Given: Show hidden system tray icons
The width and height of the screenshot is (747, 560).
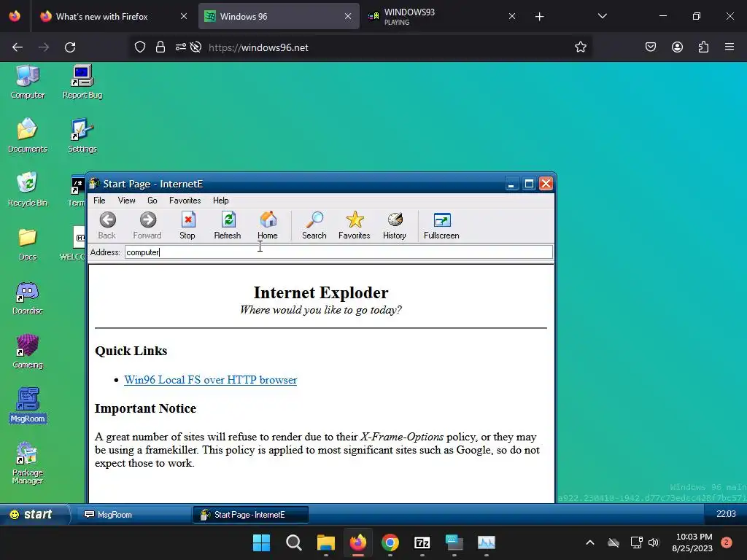Looking at the screenshot, I should click(589, 542).
